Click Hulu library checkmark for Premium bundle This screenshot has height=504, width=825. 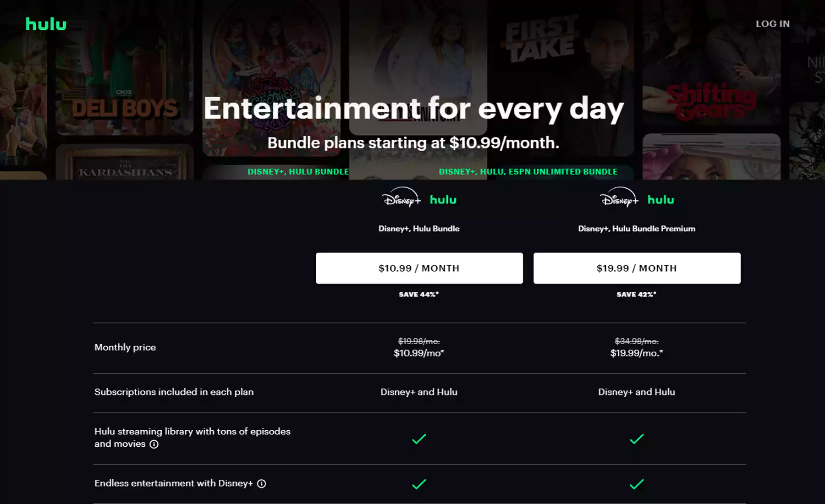(637, 439)
